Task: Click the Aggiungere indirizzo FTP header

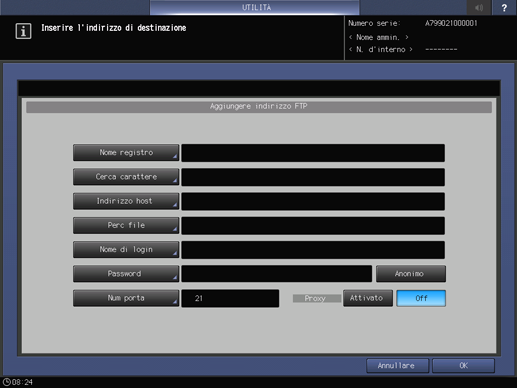Action: coord(259,107)
